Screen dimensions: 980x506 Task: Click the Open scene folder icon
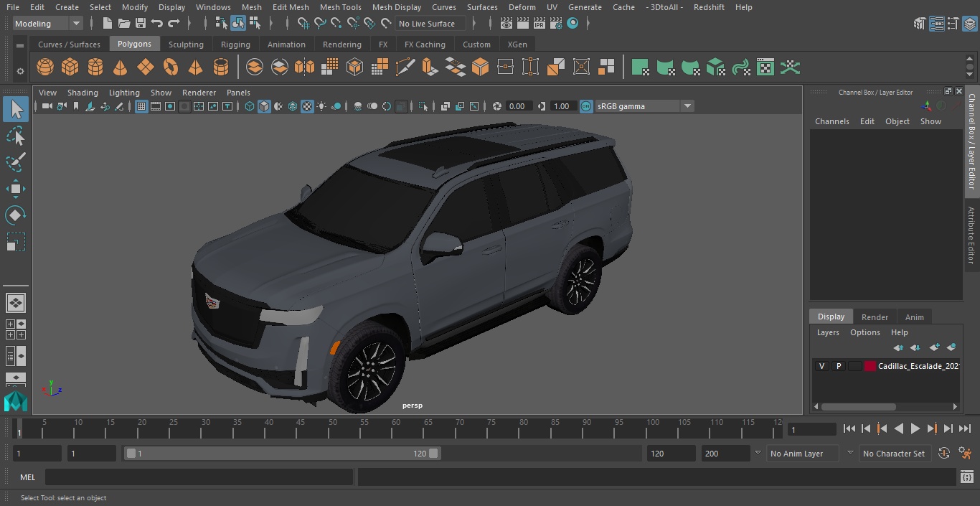click(124, 24)
